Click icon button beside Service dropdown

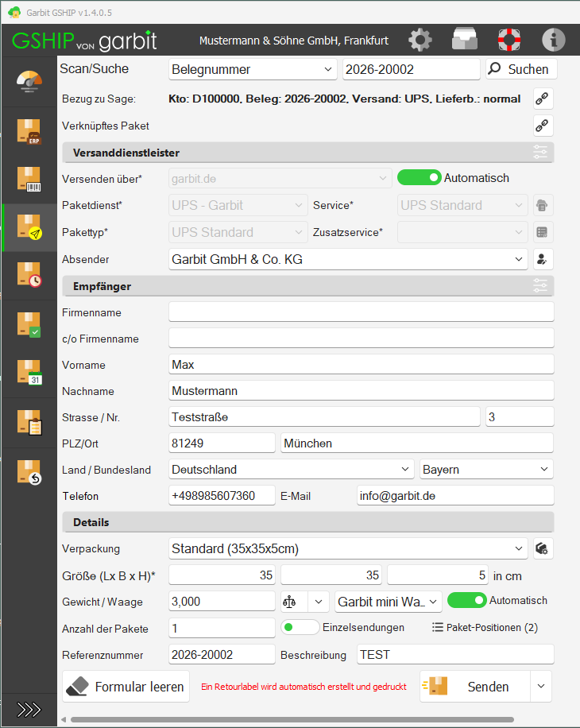(x=543, y=205)
